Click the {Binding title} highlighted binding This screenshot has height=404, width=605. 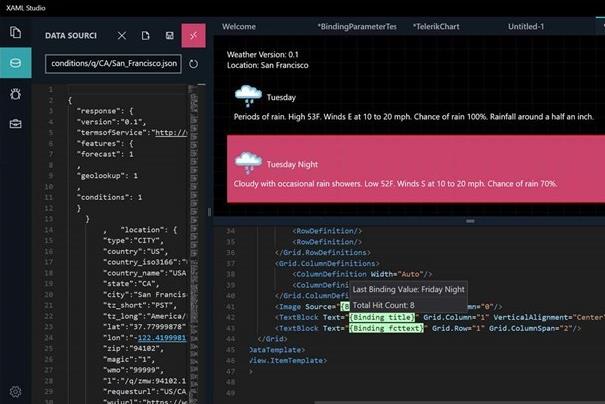tap(382, 317)
